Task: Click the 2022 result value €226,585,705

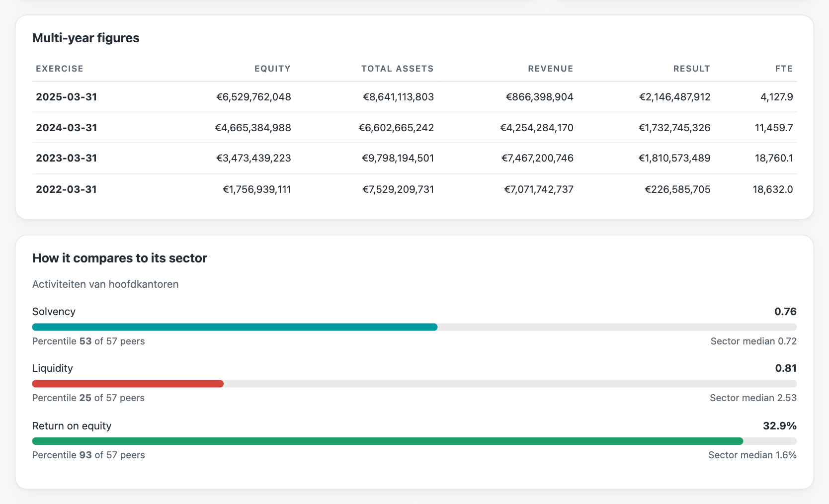Action: click(x=677, y=189)
